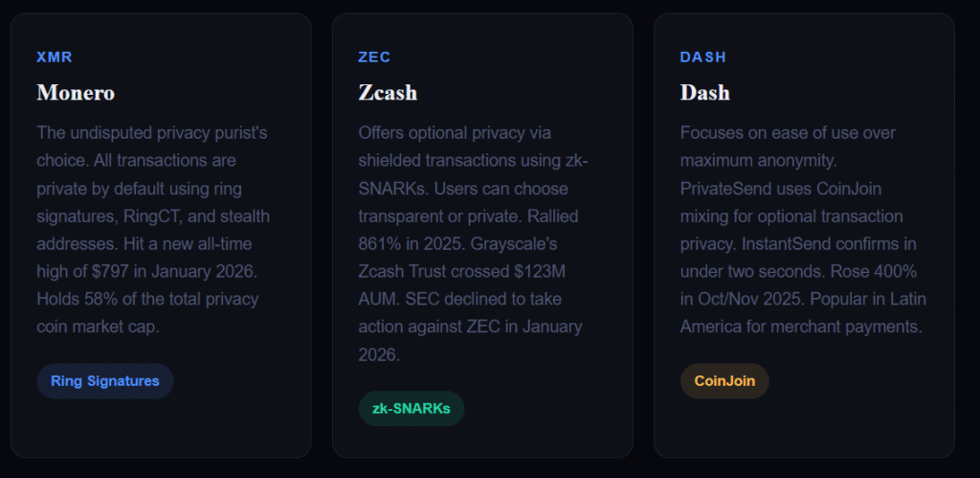Viewport: 980px width, 478px height.
Task: Click the Ring Signatures tag pill
Action: click(x=105, y=381)
